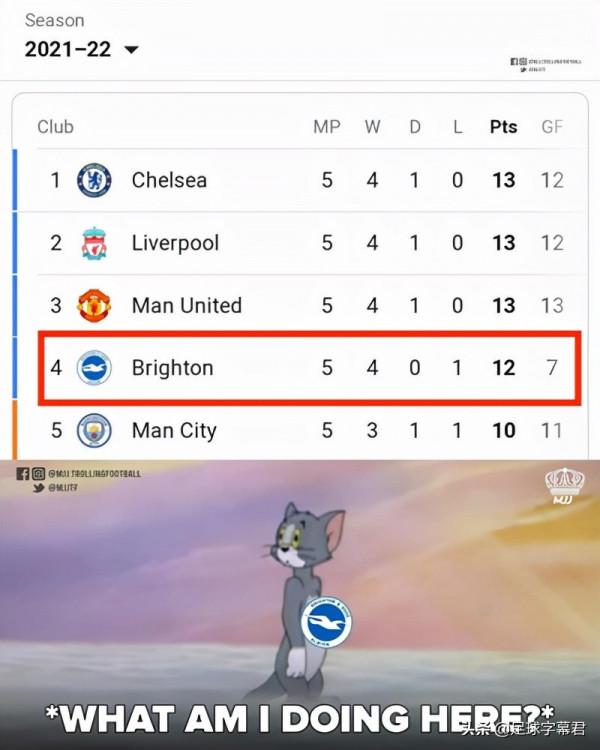The image size is (600, 750).
Task: Open the Chelsea team name link
Action: coord(169,180)
